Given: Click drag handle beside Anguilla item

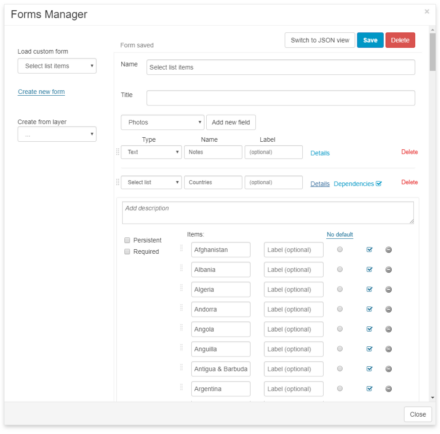Looking at the screenshot, I should tap(181, 347).
